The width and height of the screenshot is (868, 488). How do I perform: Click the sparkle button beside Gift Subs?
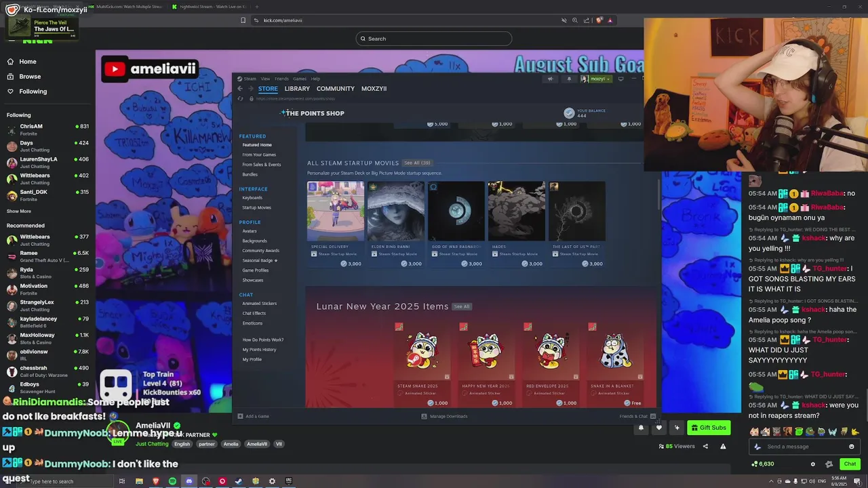[677, 428]
